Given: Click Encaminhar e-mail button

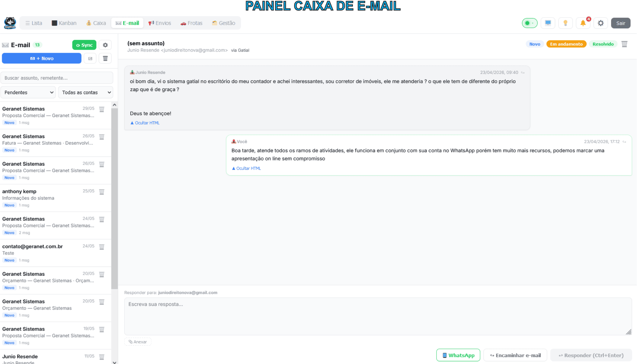Looking at the screenshot, I should (x=515, y=355).
